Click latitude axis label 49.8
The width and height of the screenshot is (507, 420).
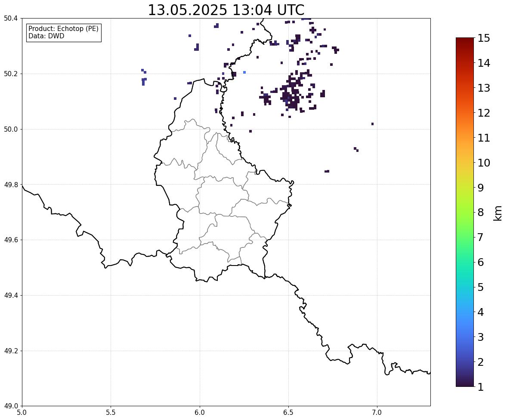10,185
